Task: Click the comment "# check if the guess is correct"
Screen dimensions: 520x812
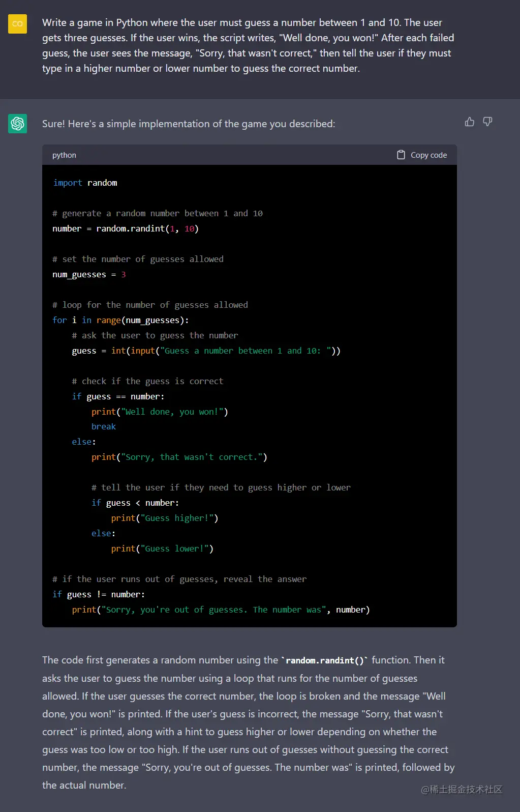Action: pyautogui.click(x=147, y=381)
